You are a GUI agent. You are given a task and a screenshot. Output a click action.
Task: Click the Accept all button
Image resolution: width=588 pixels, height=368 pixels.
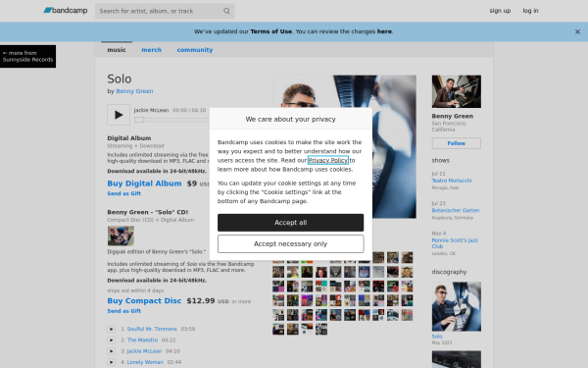pos(291,223)
